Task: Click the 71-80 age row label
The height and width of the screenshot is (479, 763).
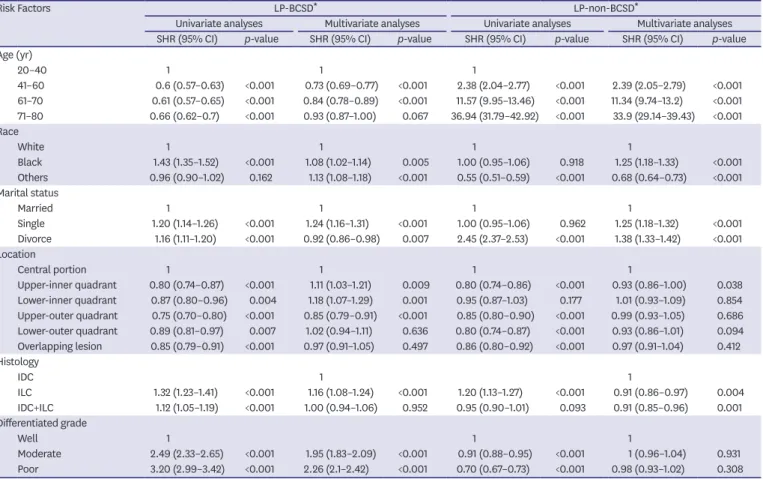Action: [x=30, y=116]
